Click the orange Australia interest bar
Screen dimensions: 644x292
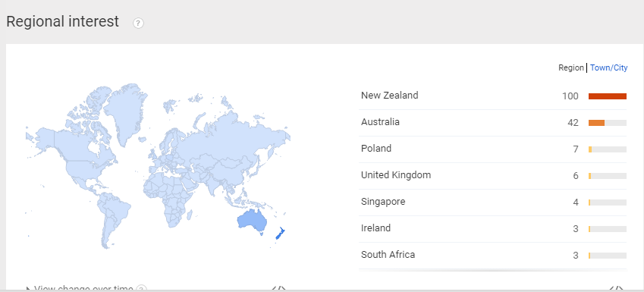pos(596,123)
